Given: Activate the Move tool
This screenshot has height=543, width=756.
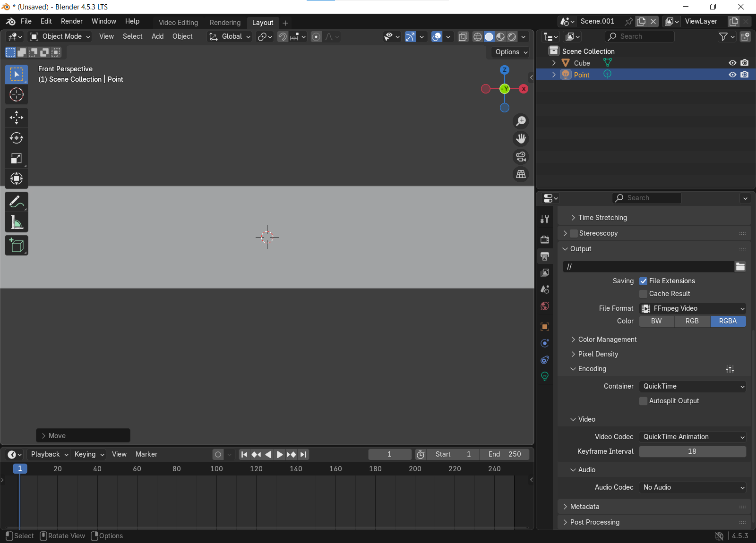Looking at the screenshot, I should (17, 118).
